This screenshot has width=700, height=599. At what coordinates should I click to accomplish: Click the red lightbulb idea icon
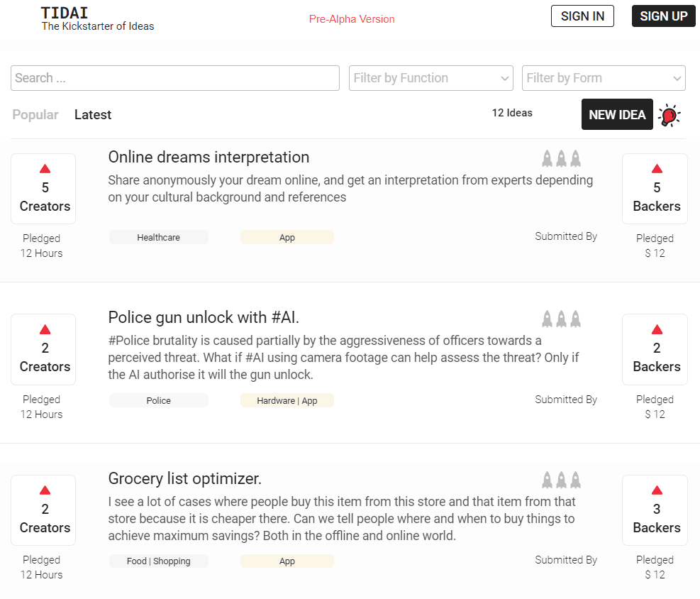point(669,115)
